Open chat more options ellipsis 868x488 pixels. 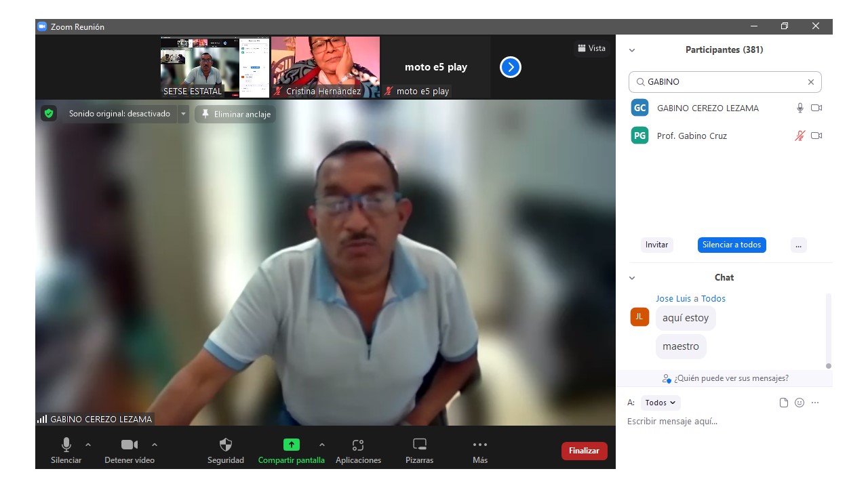point(815,403)
